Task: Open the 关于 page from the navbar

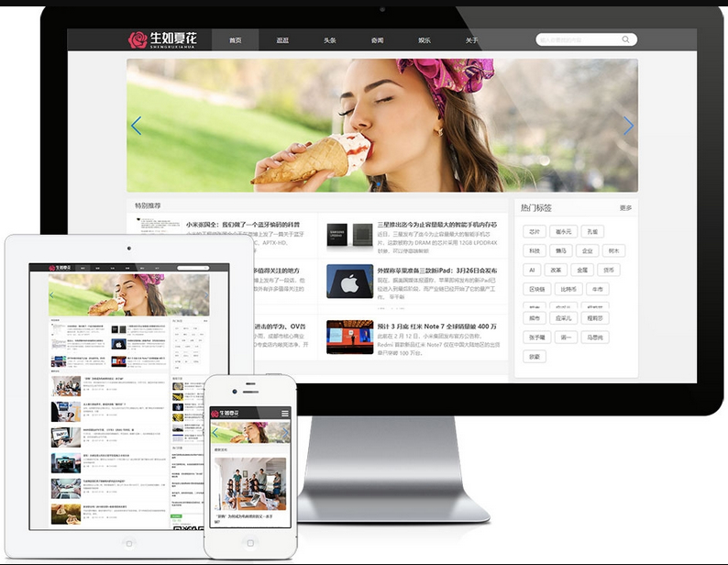Action: pyautogui.click(x=471, y=40)
